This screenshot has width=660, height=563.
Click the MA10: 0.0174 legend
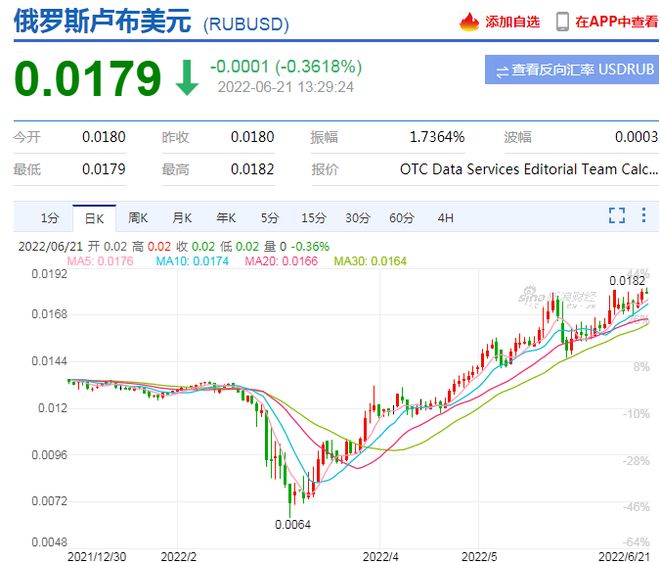pyautogui.click(x=192, y=261)
